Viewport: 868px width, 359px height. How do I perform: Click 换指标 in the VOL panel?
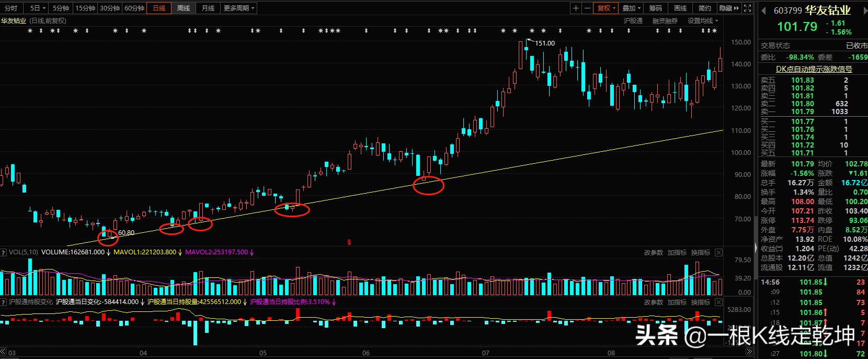point(700,252)
